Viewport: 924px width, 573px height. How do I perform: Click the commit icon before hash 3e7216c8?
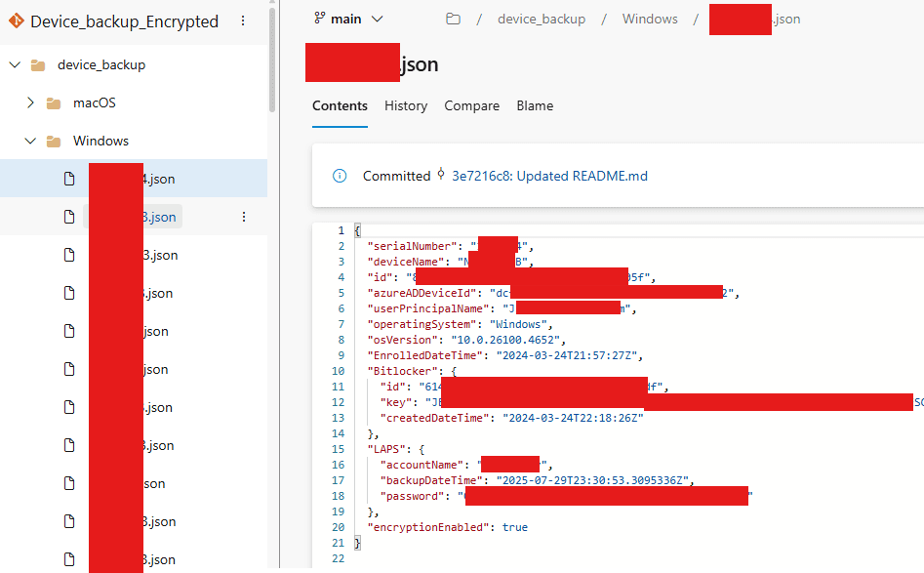442,177
